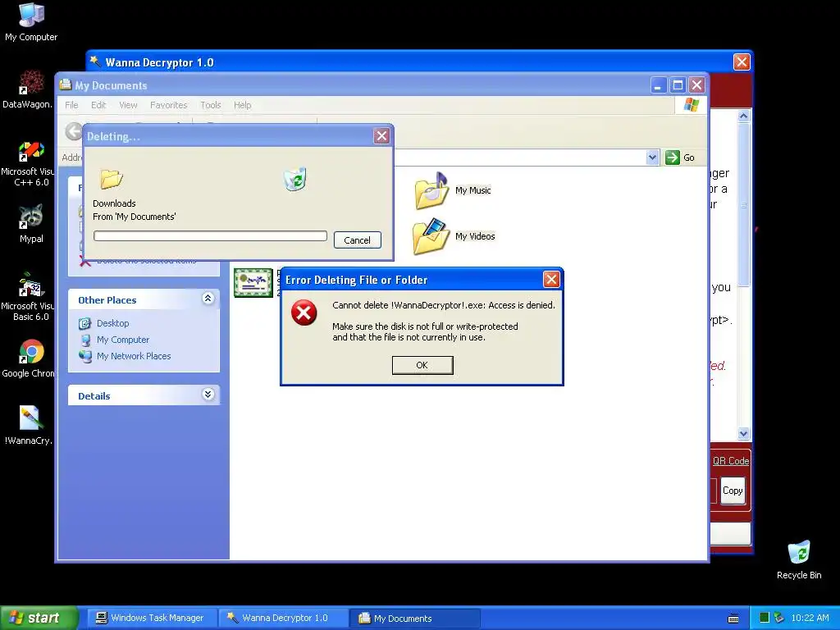Click Desktop icon in Other Places

[x=84, y=323]
